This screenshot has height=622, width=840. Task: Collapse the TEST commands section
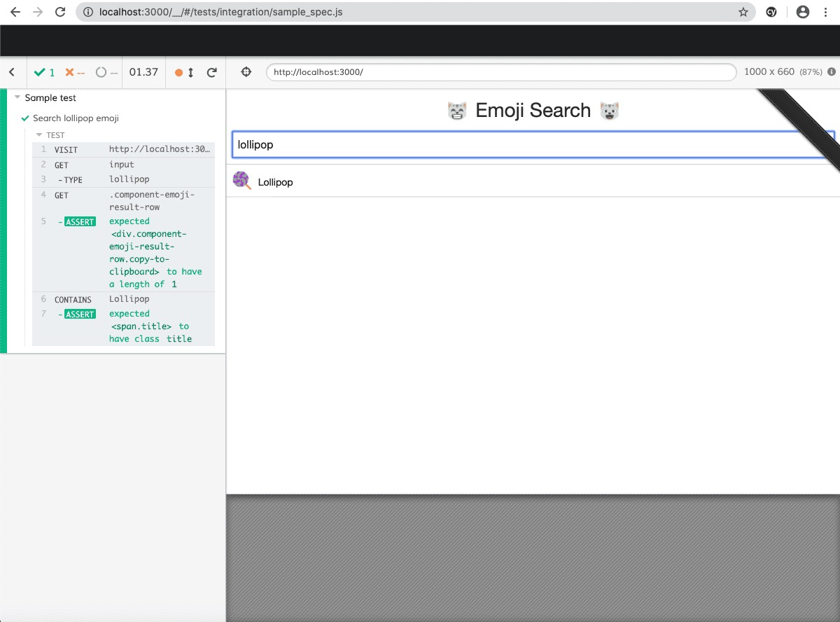click(50, 135)
